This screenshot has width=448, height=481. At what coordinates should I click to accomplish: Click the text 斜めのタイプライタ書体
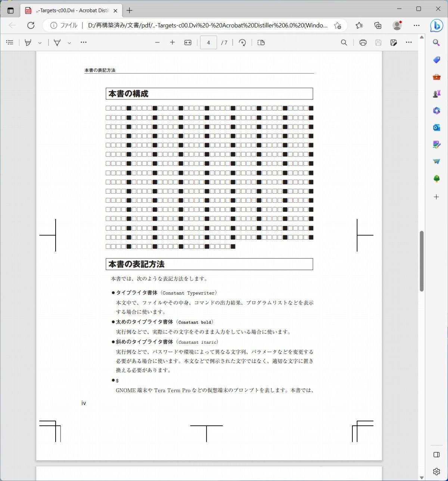pos(144,342)
